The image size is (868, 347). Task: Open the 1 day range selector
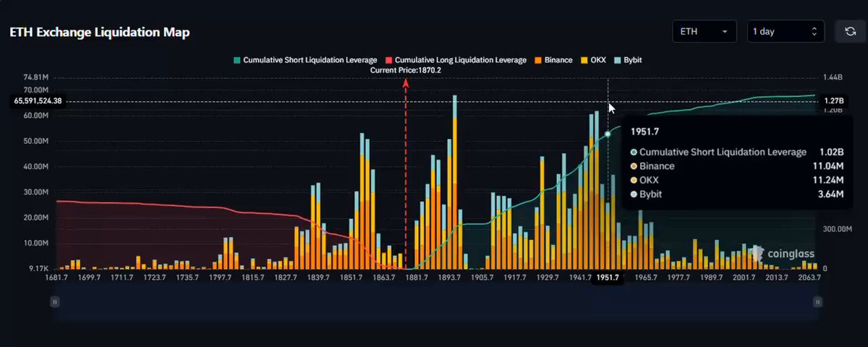click(x=786, y=31)
